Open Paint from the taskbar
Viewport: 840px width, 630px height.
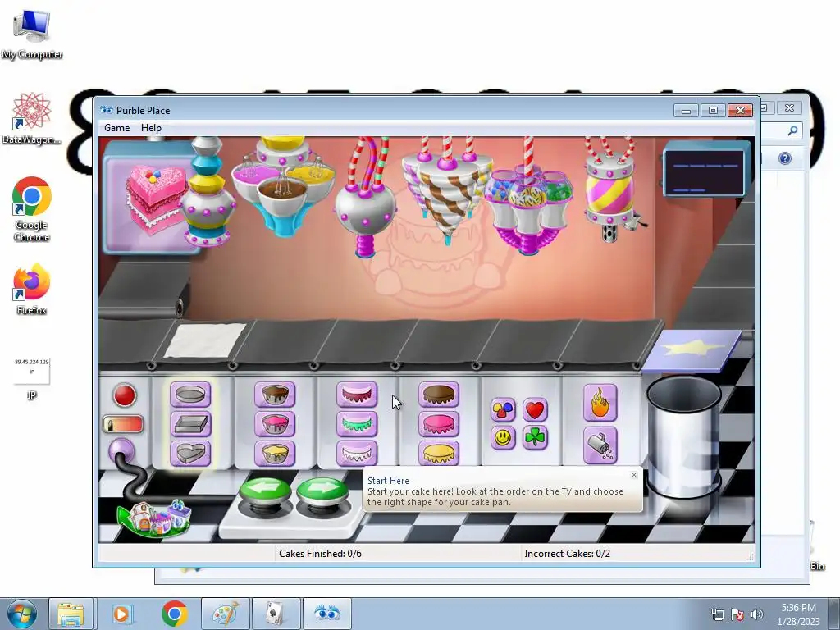[x=226, y=614]
